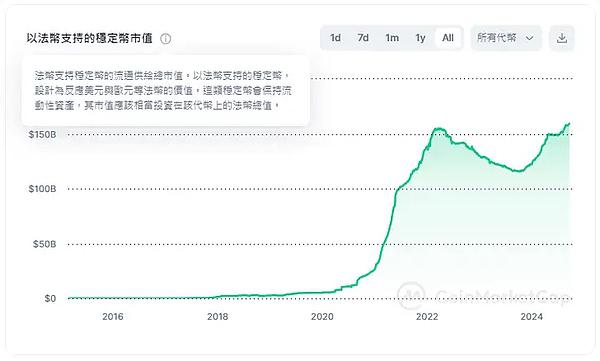This screenshot has height=361, width=600.
Task: Click the info icon beside the chart title
Action: [x=166, y=39]
